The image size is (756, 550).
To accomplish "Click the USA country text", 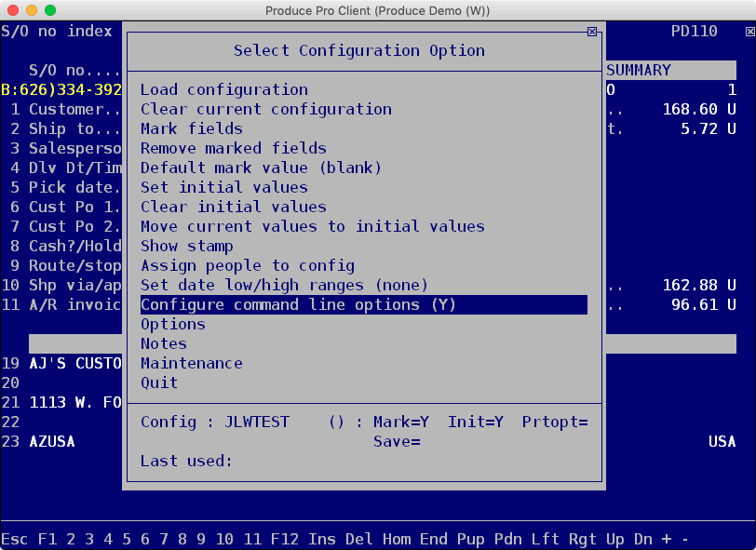I will (722, 441).
